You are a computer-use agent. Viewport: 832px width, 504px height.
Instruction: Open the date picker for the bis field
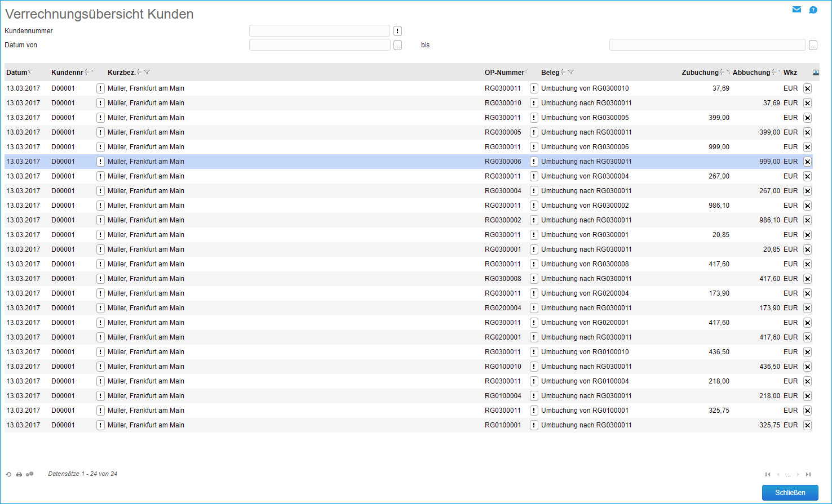pos(813,46)
